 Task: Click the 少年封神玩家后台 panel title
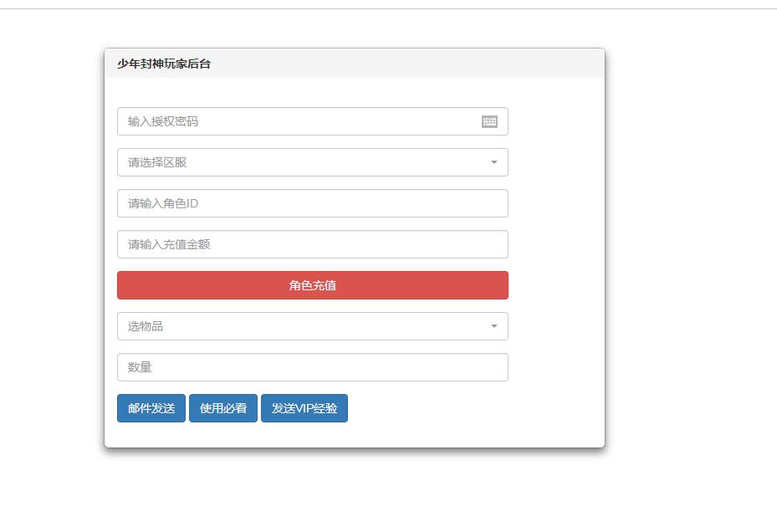point(164,64)
